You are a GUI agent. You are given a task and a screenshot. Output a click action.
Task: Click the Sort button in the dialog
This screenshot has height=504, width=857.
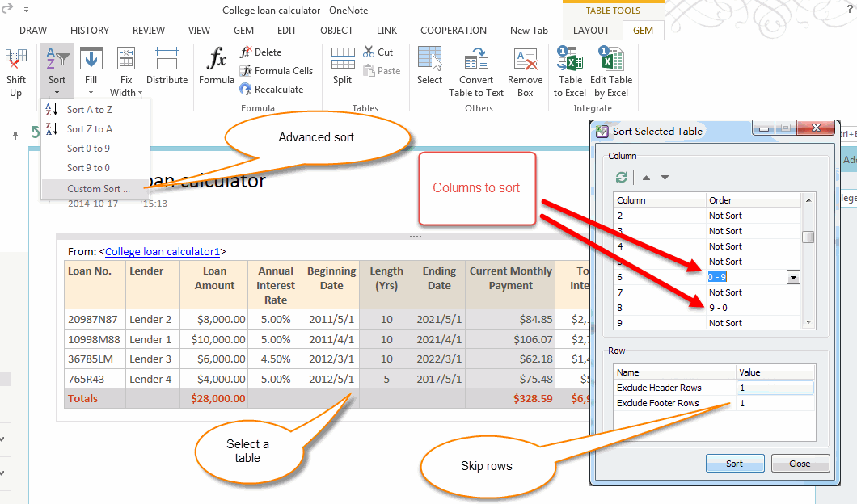(734, 463)
